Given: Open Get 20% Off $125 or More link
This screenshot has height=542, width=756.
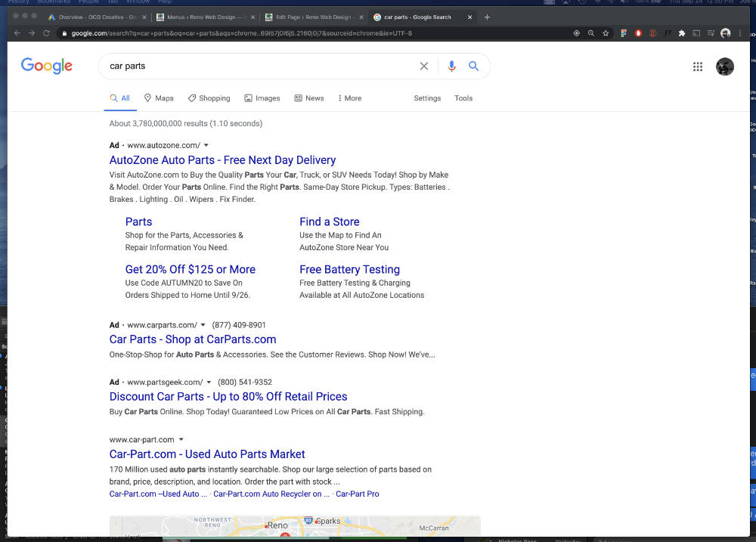Looking at the screenshot, I should [190, 270].
